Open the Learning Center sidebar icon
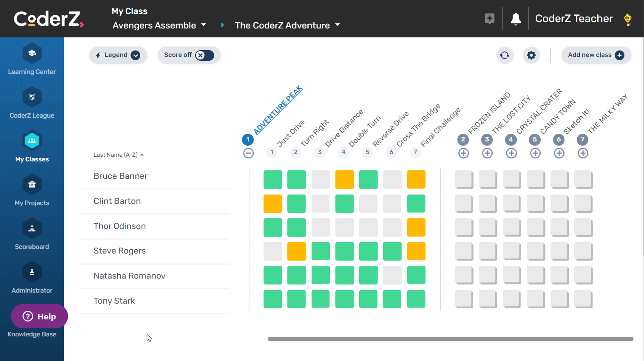The width and height of the screenshot is (644, 361). [x=32, y=54]
